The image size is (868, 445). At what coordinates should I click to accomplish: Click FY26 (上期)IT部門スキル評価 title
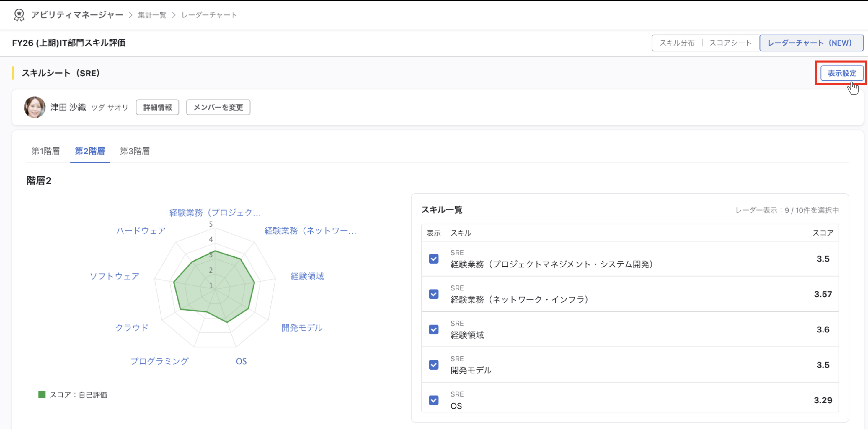[69, 43]
